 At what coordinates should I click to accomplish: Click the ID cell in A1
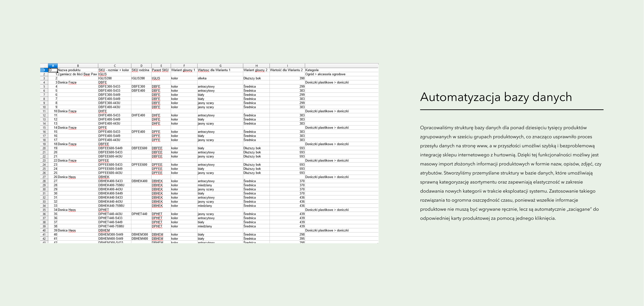click(53, 70)
